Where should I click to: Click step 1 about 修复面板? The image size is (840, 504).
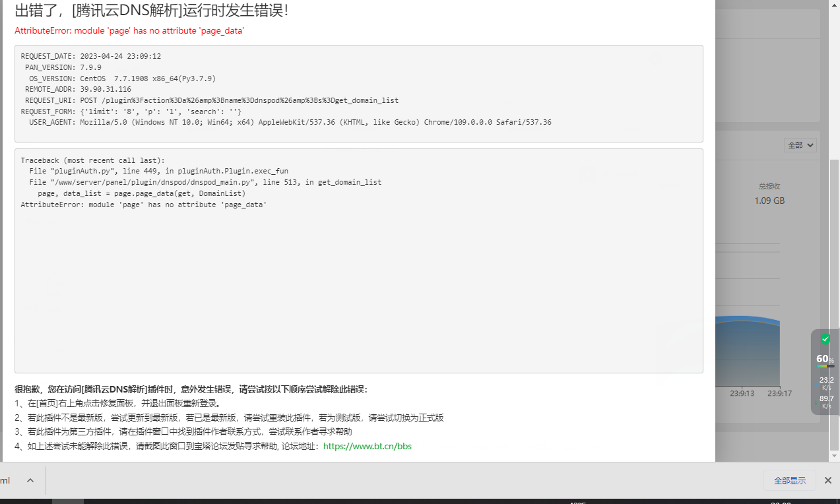119,403
